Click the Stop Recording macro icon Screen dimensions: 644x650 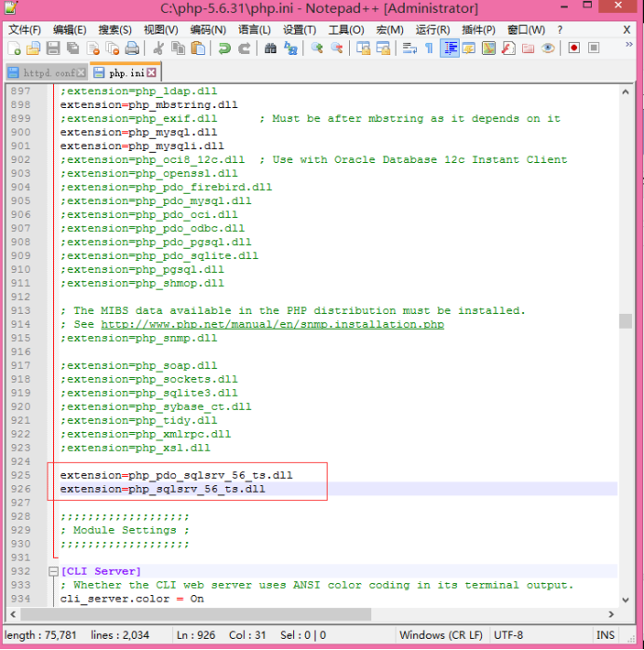pyautogui.click(x=594, y=48)
